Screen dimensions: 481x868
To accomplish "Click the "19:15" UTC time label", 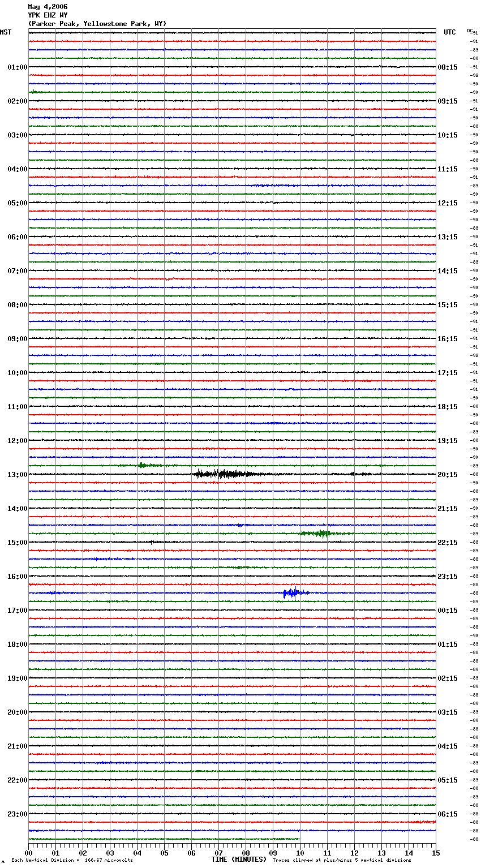I will 448,441.
